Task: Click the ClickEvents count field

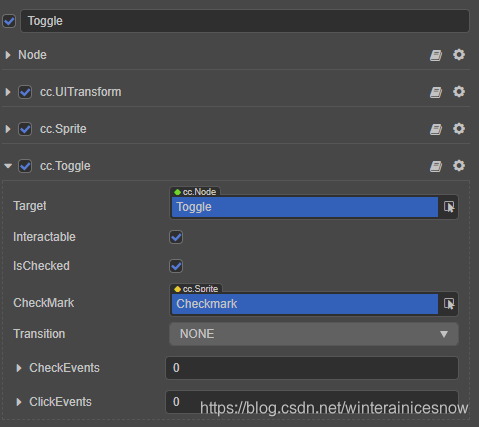Action: point(312,402)
